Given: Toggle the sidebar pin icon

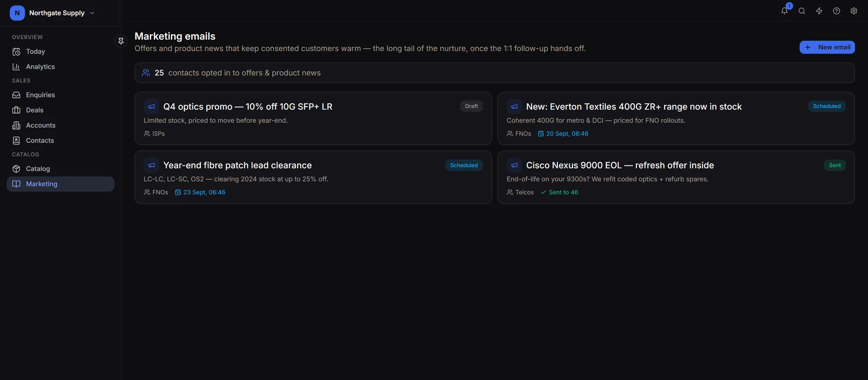Looking at the screenshot, I should coord(121,41).
